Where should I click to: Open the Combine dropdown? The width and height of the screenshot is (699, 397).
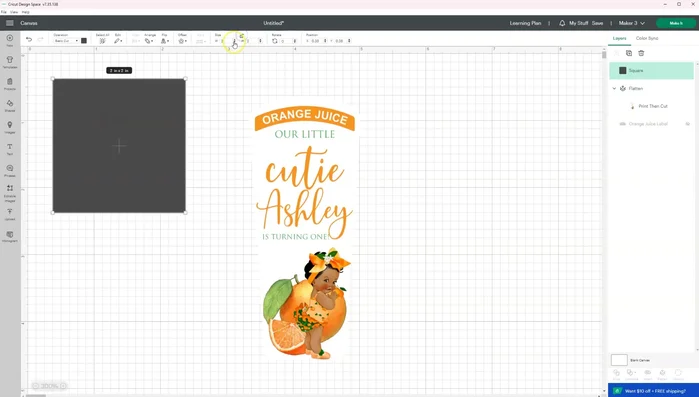[x=631, y=372]
